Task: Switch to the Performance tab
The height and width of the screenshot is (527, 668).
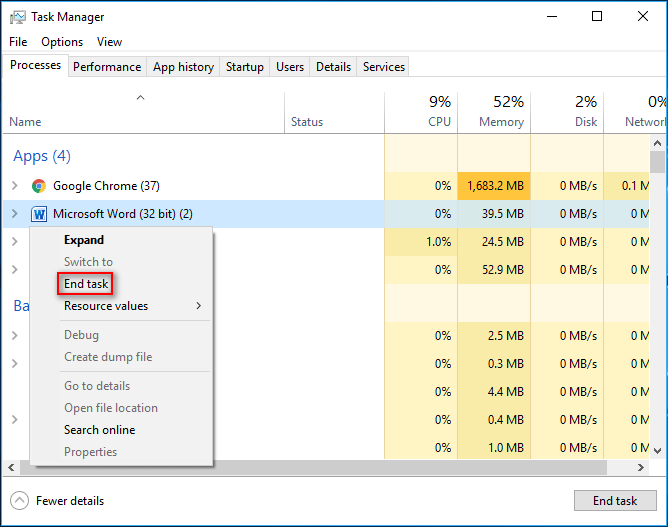Action: click(x=107, y=67)
